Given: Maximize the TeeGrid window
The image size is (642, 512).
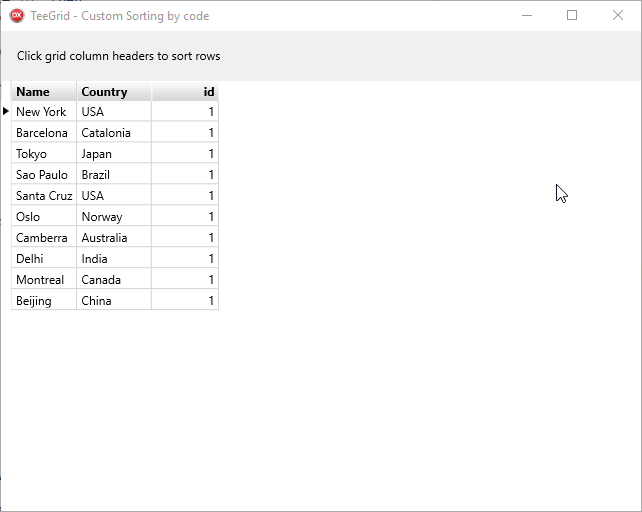Looking at the screenshot, I should pyautogui.click(x=572, y=16).
